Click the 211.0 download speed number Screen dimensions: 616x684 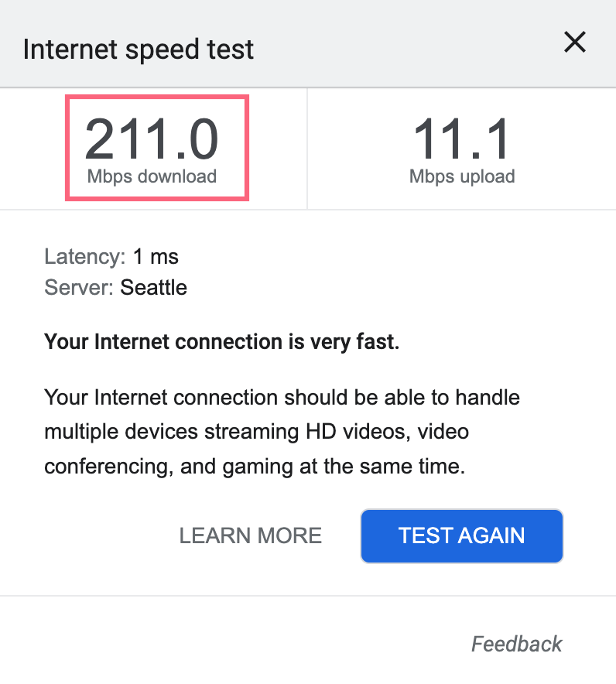(152, 139)
